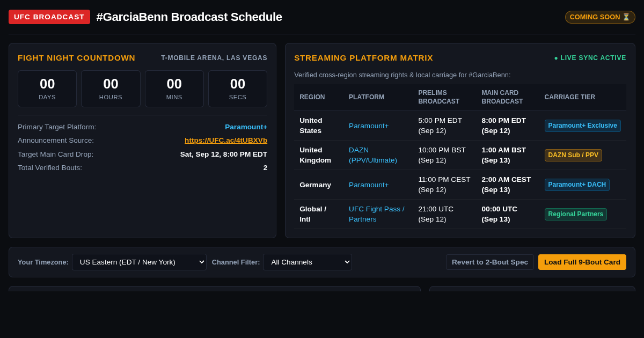The height and width of the screenshot is (338, 644).
Task: Click the FIGHT NIGHT COUNTDOWN heading
Action: click(x=77, y=58)
